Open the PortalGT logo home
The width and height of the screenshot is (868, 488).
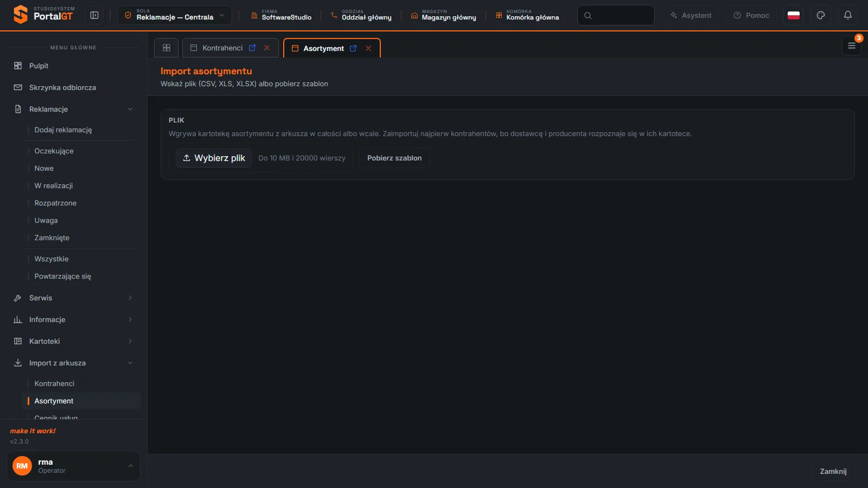tap(44, 15)
